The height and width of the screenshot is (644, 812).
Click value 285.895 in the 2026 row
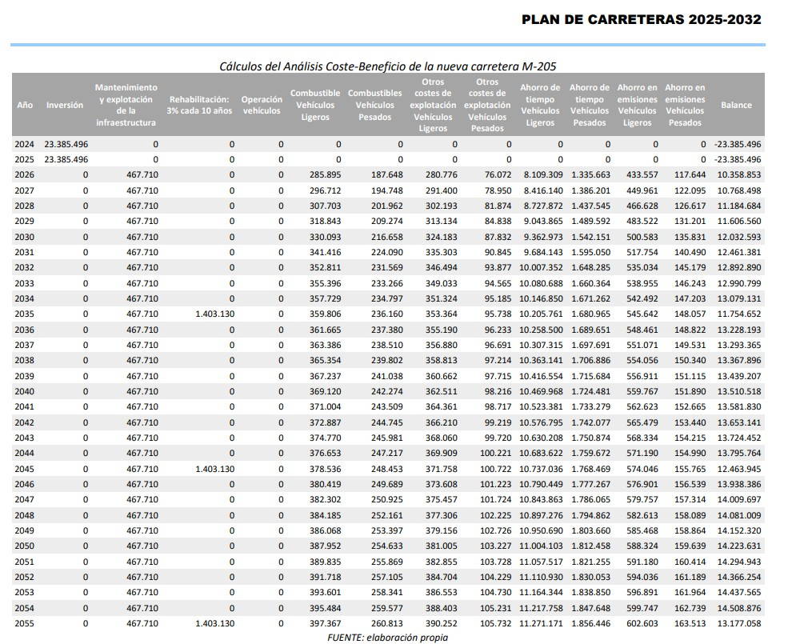pos(326,175)
